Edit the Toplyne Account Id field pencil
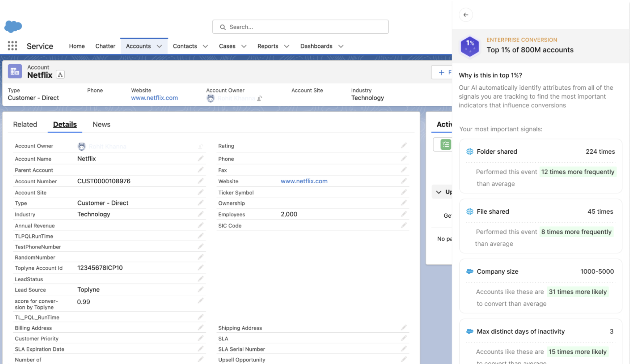 (201, 268)
